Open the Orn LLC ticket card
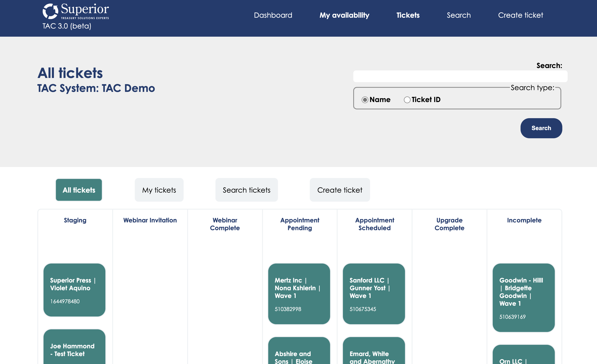 pos(524,355)
